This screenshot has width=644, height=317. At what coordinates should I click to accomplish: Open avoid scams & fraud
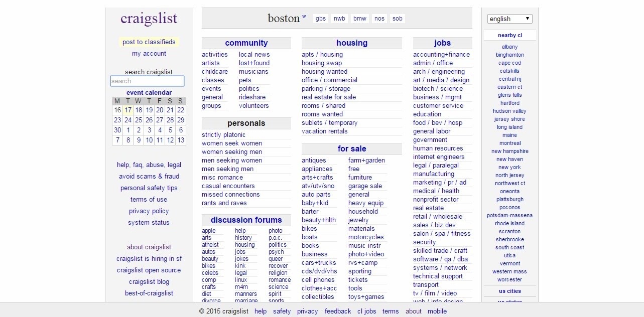click(149, 177)
